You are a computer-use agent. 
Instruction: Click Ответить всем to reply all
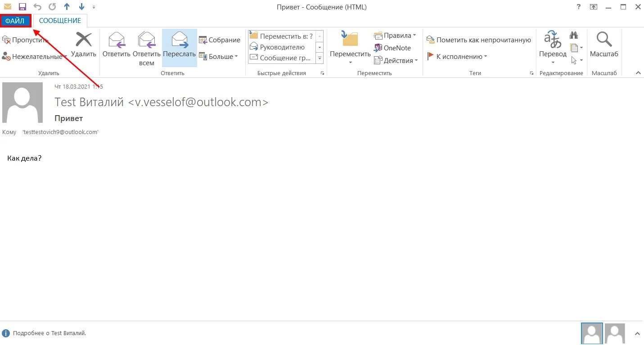146,49
